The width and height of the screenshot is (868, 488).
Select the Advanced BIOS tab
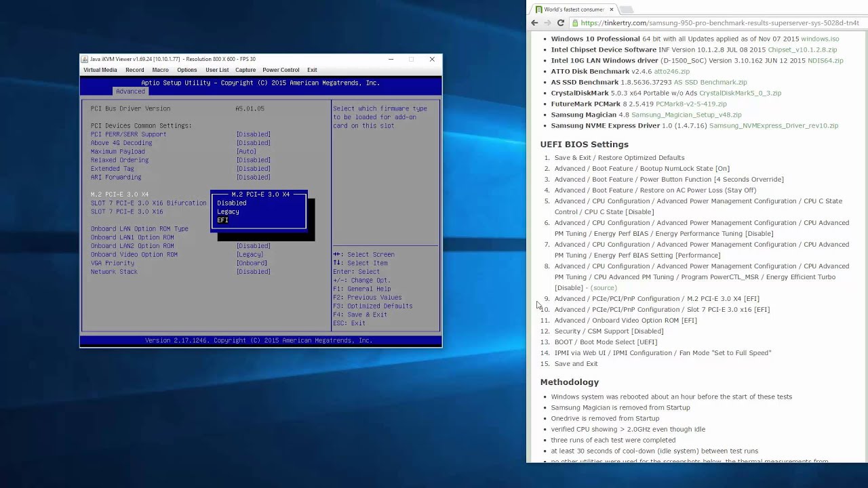click(x=130, y=91)
